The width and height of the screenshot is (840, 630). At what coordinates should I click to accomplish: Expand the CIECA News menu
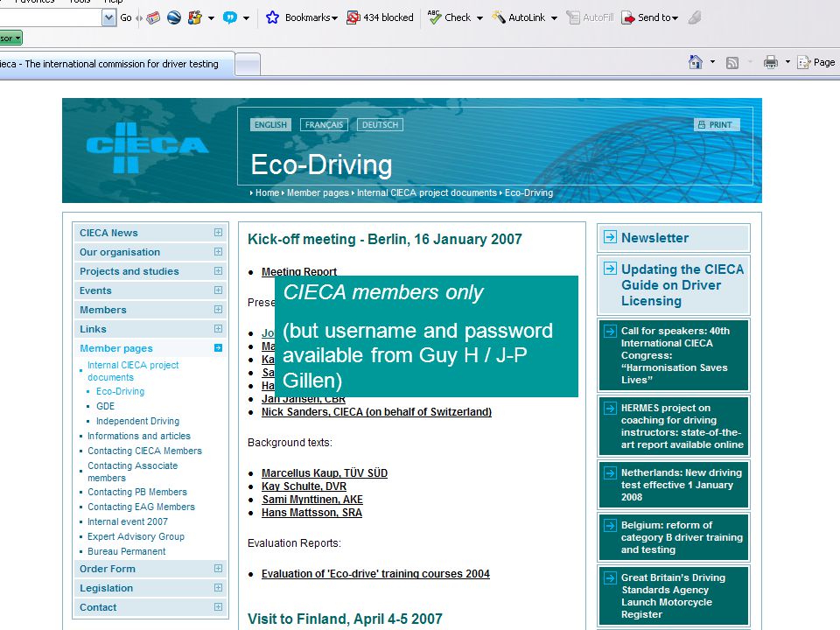tap(218, 233)
